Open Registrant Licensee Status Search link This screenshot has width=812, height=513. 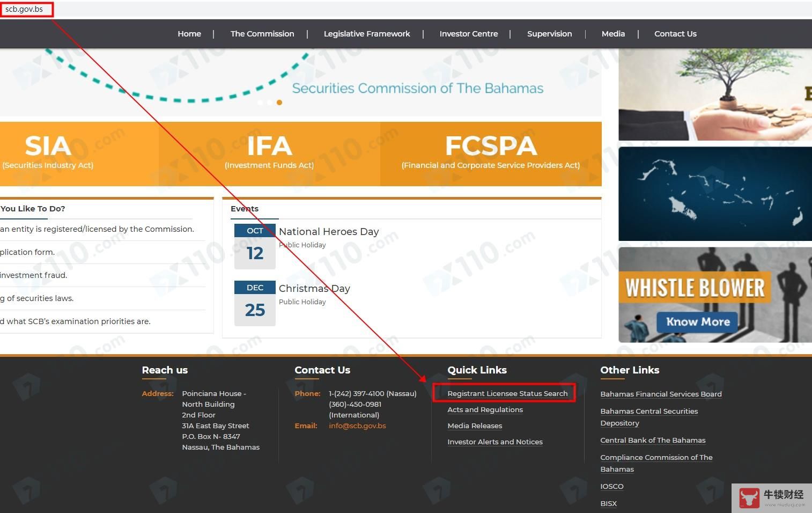[x=507, y=393]
